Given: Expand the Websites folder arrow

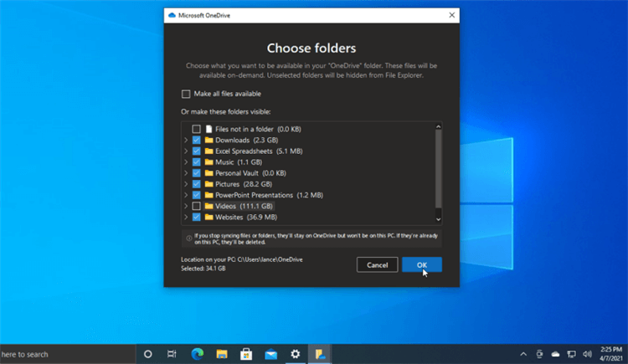Looking at the screenshot, I should tap(185, 217).
